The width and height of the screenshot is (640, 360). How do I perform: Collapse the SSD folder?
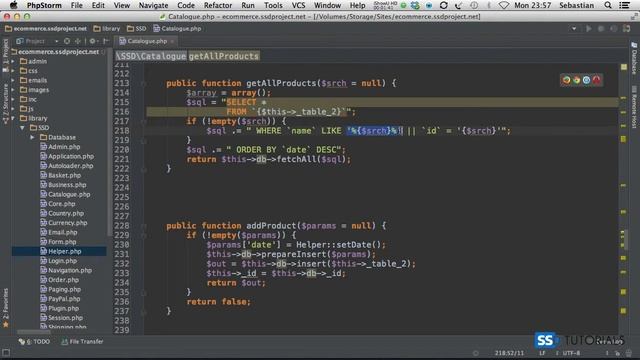[22, 128]
